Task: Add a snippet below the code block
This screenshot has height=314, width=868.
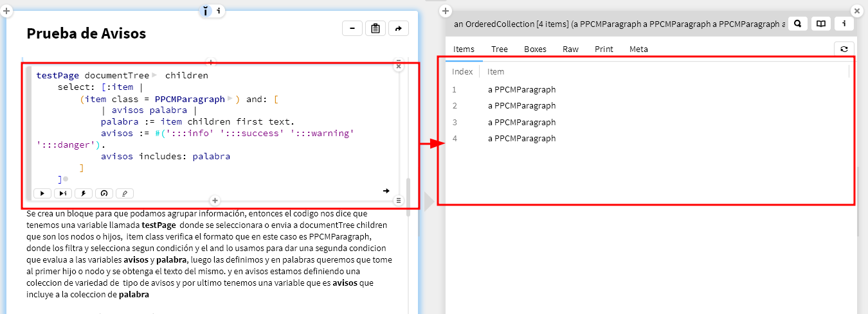Action: 215,201
